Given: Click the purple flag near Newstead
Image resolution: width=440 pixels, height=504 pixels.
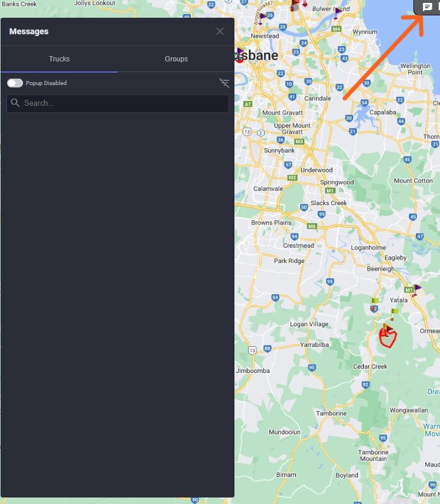Looking at the screenshot, I should (x=262, y=18).
